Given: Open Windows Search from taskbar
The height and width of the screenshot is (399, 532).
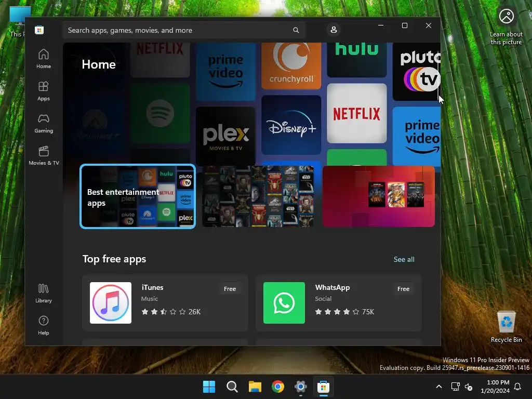Looking at the screenshot, I should click(x=232, y=387).
